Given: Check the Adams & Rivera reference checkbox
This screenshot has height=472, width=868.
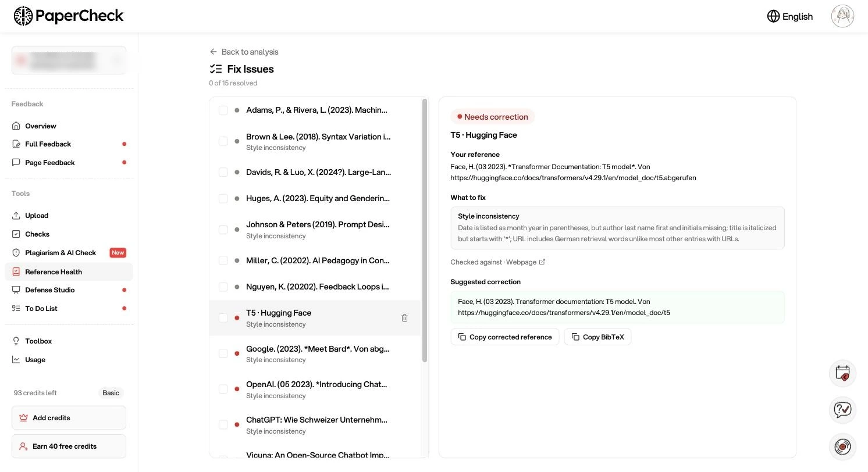Looking at the screenshot, I should coord(223,110).
